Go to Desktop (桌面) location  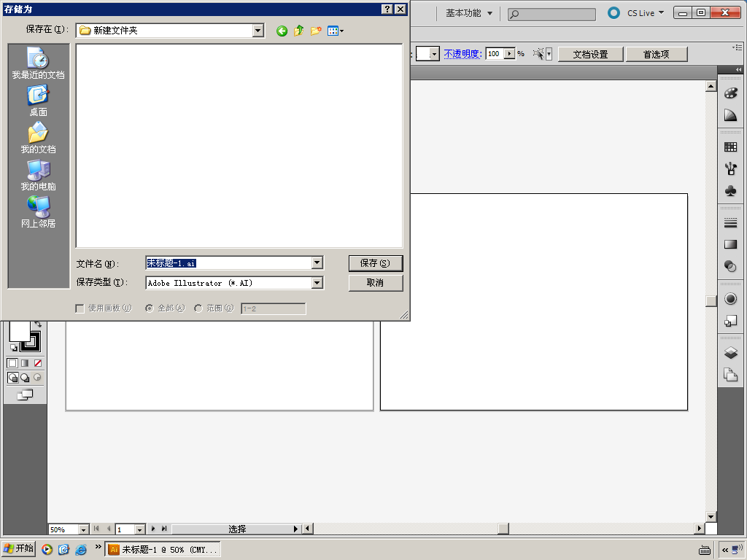point(38,101)
